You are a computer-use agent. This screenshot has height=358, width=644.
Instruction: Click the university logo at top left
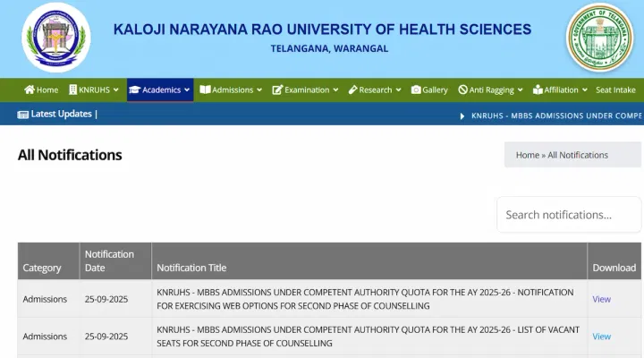[55, 38]
